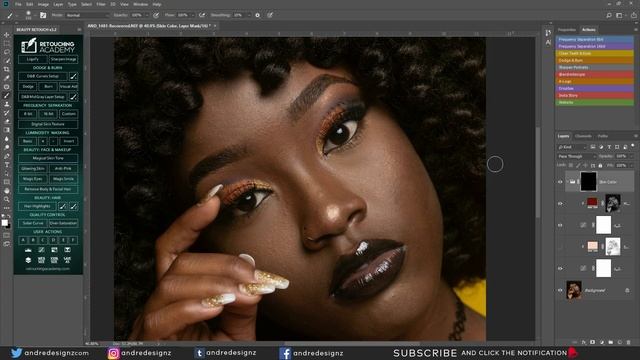This screenshot has height=360, width=640.
Task: Delete layer with trash icon
Action: [x=628, y=342]
